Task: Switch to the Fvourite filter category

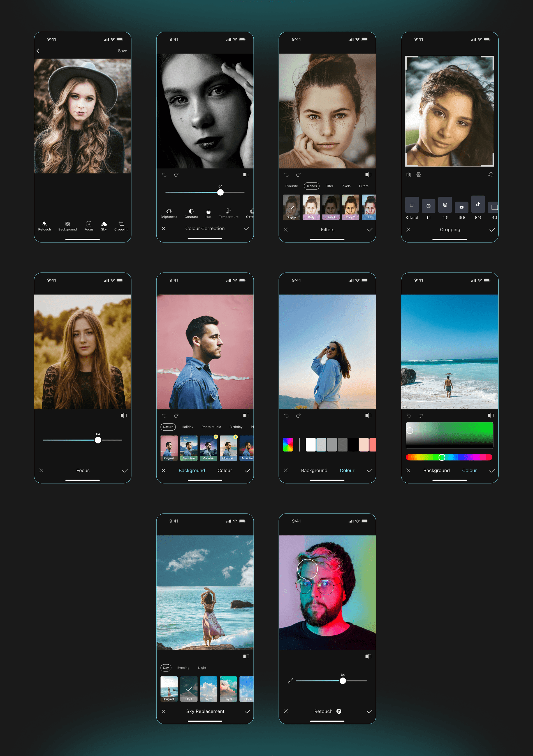Action: [292, 186]
